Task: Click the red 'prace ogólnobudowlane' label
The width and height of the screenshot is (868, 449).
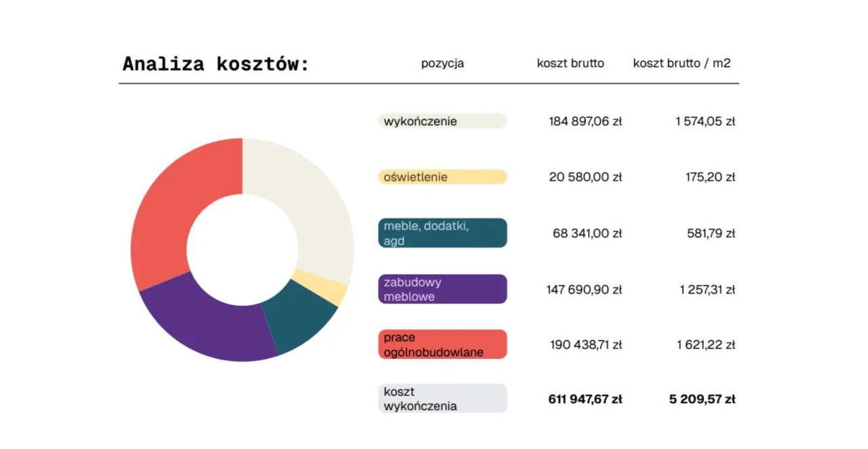Action: click(442, 344)
